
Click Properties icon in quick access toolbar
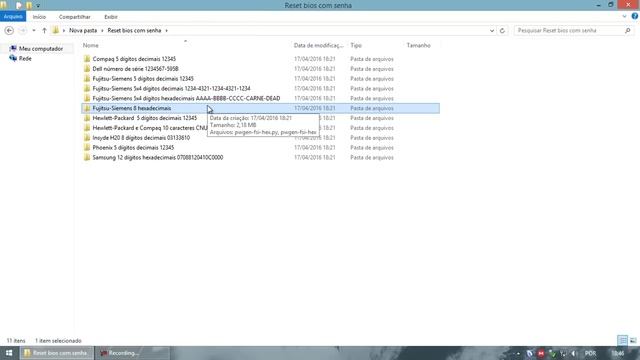(x=18, y=5)
